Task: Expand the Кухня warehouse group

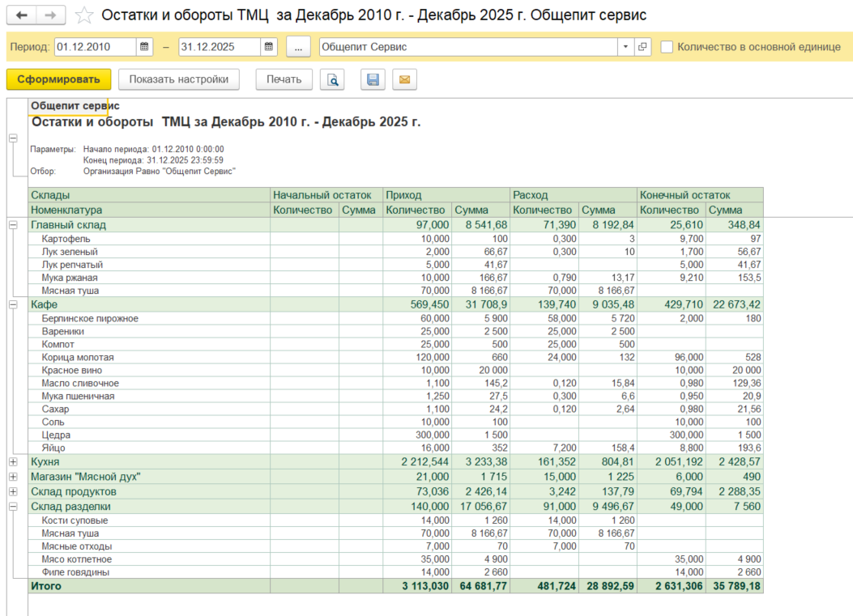Action: pyautogui.click(x=13, y=461)
